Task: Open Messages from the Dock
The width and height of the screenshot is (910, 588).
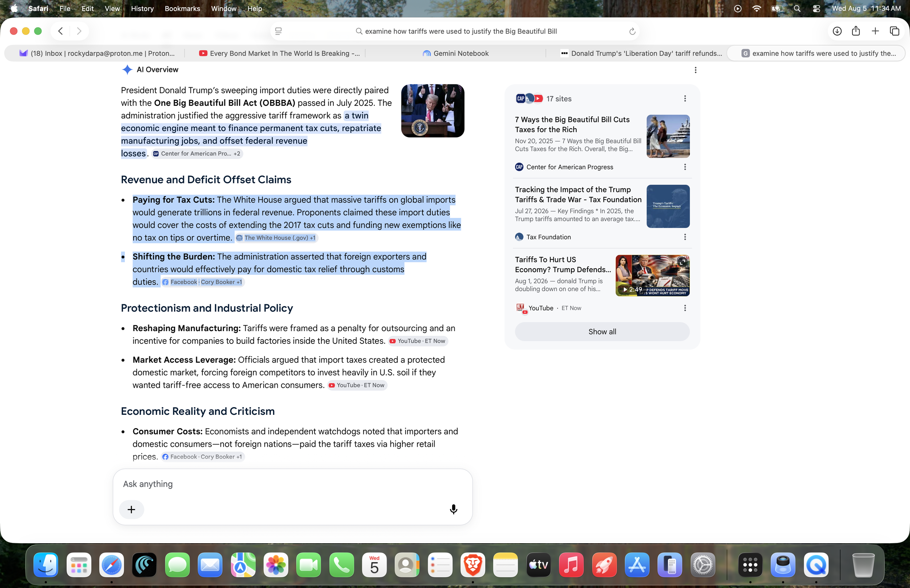Action: [x=177, y=564]
